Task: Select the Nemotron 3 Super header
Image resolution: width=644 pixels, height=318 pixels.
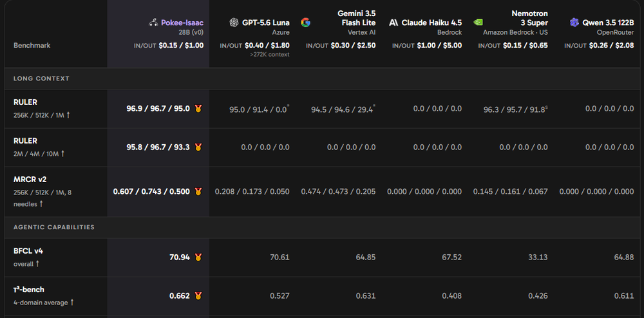Action: coord(530,18)
